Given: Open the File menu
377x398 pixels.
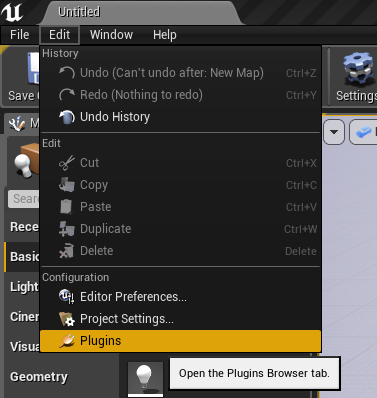Looking at the screenshot, I should pyautogui.click(x=20, y=35).
